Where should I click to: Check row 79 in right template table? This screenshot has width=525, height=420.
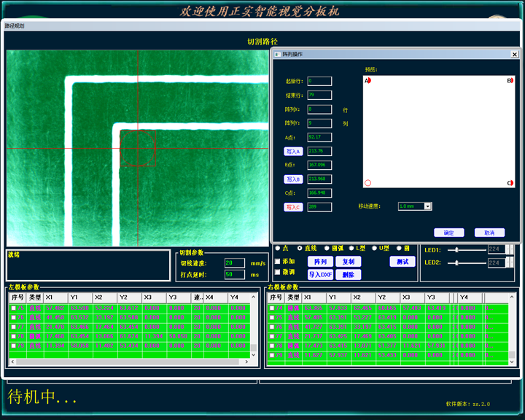(x=272, y=355)
